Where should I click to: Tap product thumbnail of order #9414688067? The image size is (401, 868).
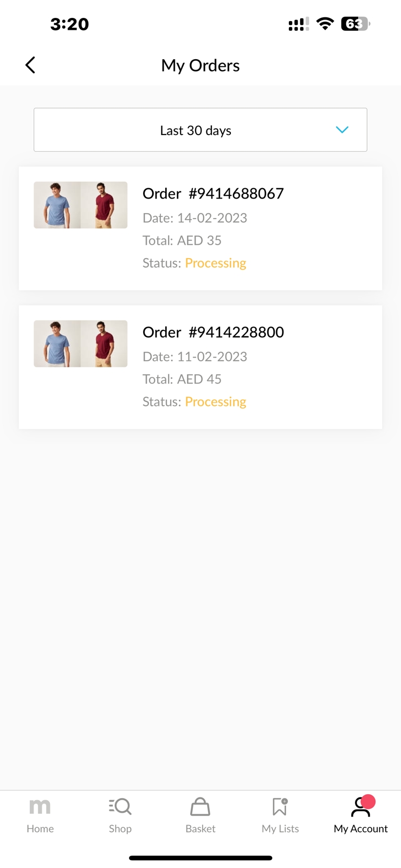pyautogui.click(x=81, y=205)
